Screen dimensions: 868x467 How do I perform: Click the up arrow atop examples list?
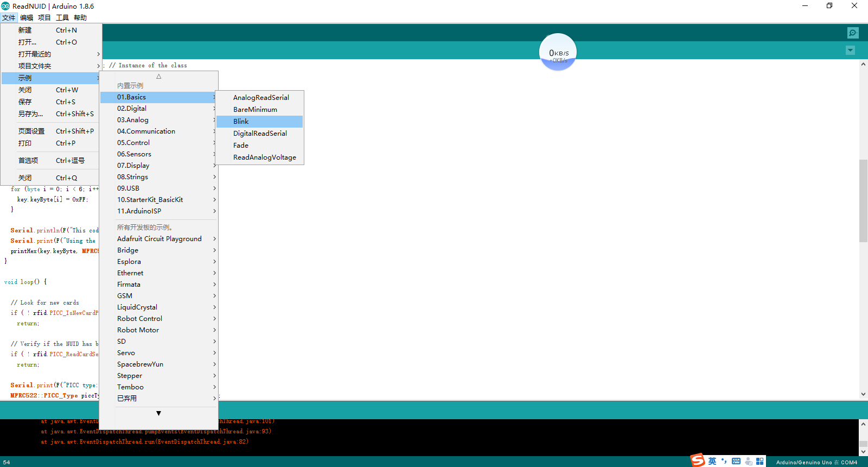click(159, 77)
